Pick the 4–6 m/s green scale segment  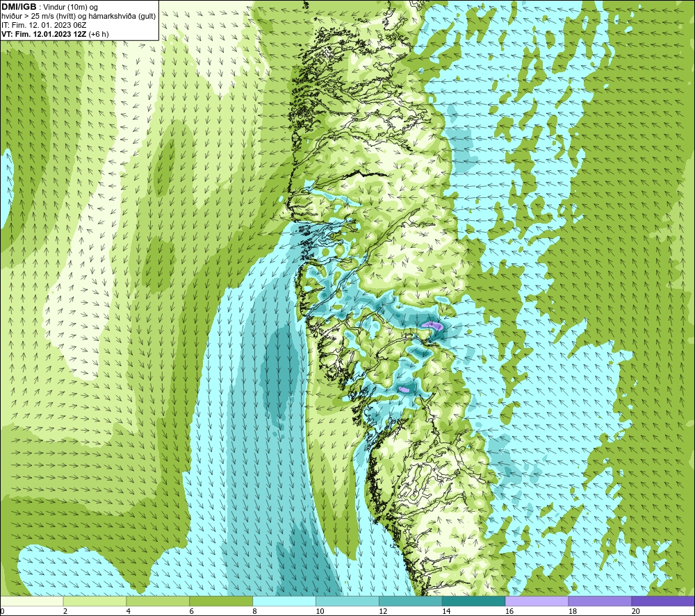158,601
